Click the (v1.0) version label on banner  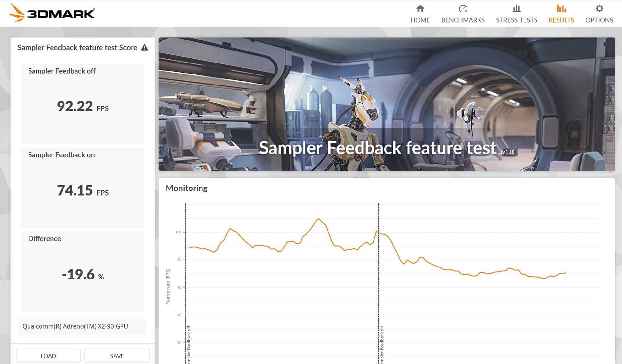pos(508,152)
